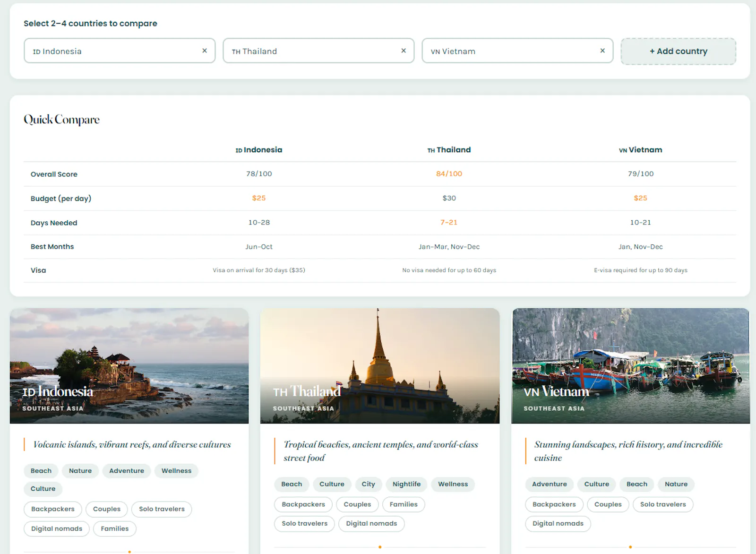Click Indonesia's 78/100 overall score

pyautogui.click(x=259, y=174)
